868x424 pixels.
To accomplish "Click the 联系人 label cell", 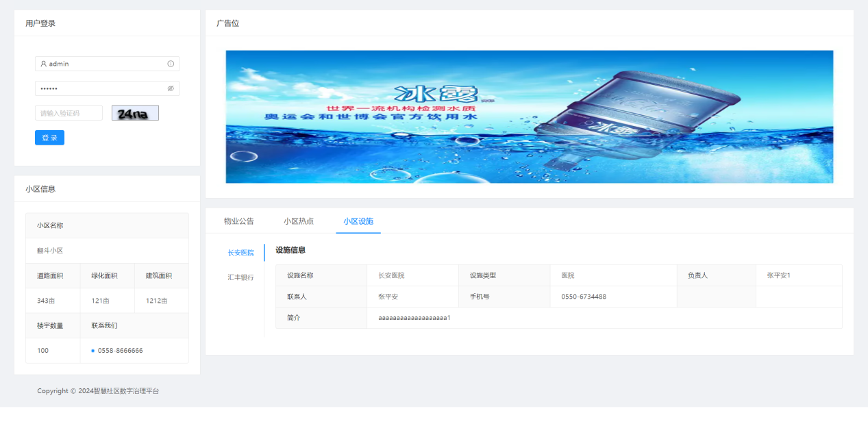I will (x=321, y=297).
